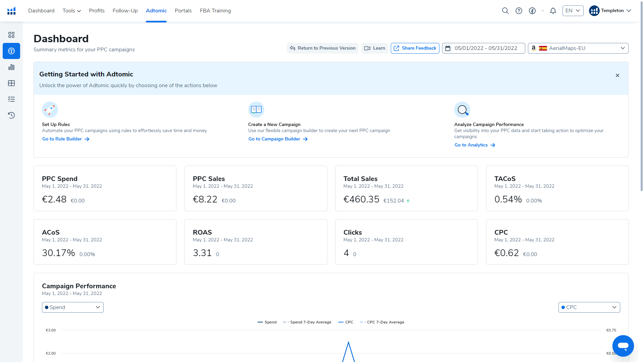Viewport: 644px width, 362px height.
Task: Follow the Go to Rule Builder link
Action: coord(66,139)
